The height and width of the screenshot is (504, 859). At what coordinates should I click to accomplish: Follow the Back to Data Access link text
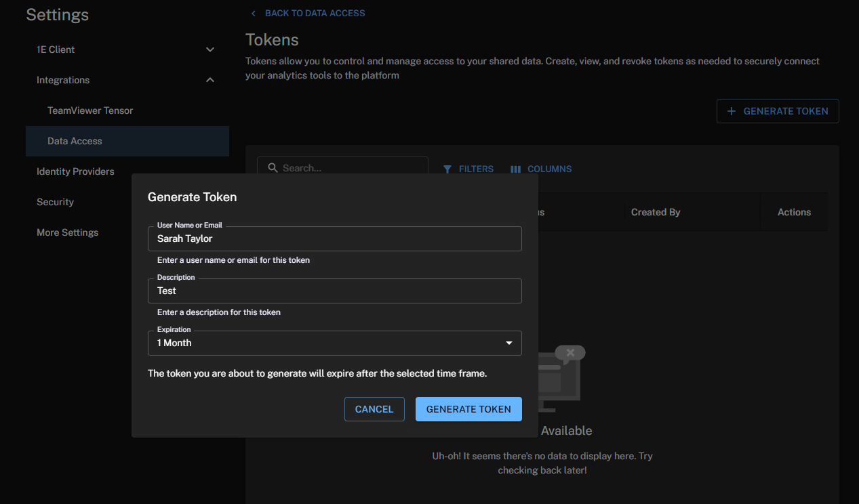point(315,14)
